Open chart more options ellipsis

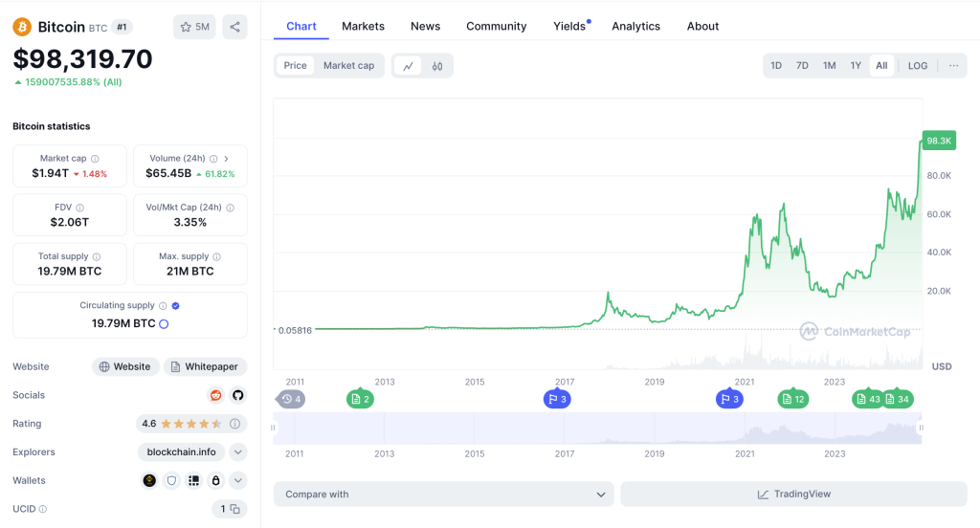pyautogui.click(x=954, y=66)
